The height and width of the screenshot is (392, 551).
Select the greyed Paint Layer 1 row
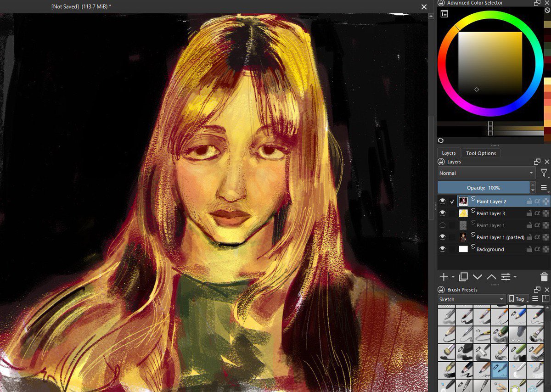[494, 225]
